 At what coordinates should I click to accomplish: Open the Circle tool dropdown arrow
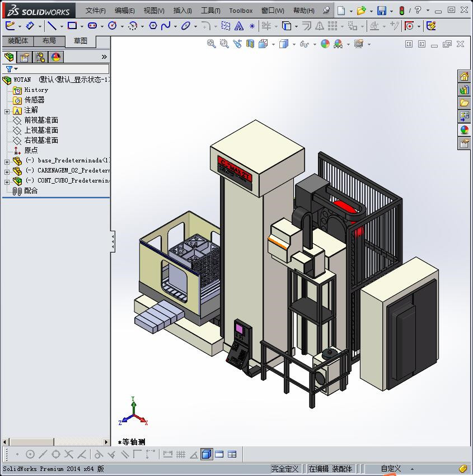coord(122,27)
